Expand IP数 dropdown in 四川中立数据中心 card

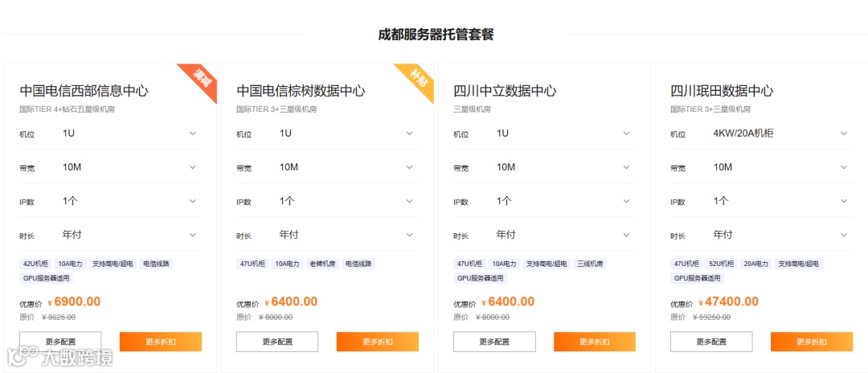click(563, 201)
